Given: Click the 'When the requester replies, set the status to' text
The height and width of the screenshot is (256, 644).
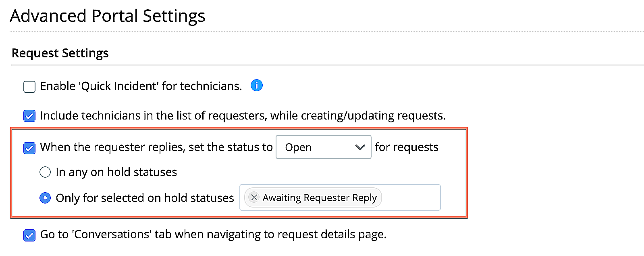Looking at the screenshot, I should pos(156,147).
